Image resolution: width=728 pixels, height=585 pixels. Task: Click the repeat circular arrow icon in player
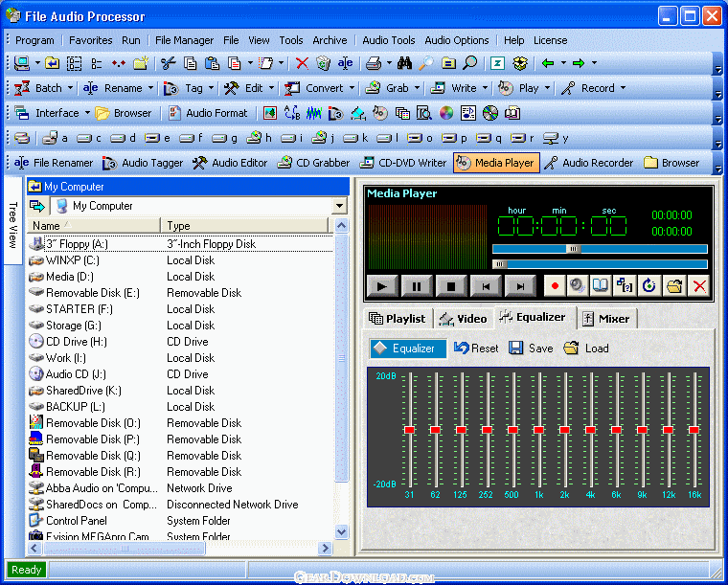[649, 285]
